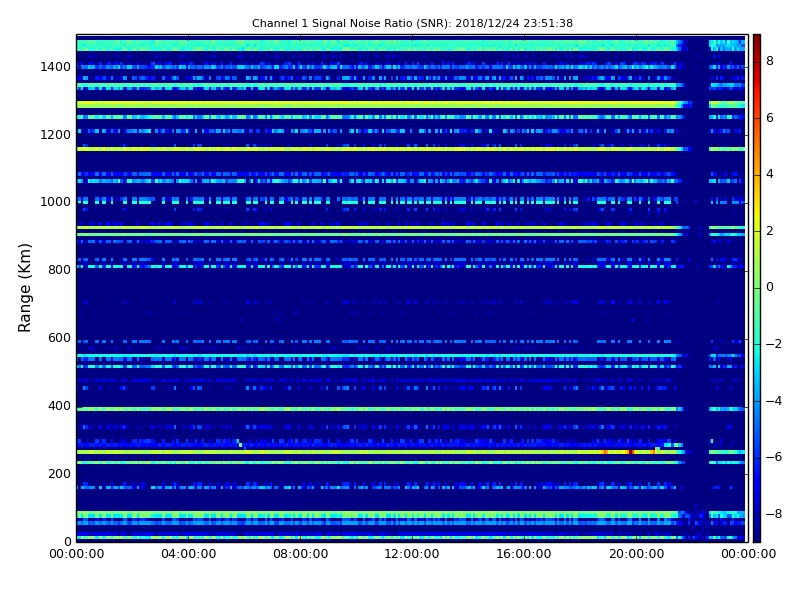The height and width of the screenshot is (600, 800).
Task: Click the 04:00:00 x-axis tick label
Action: point(189,554)
